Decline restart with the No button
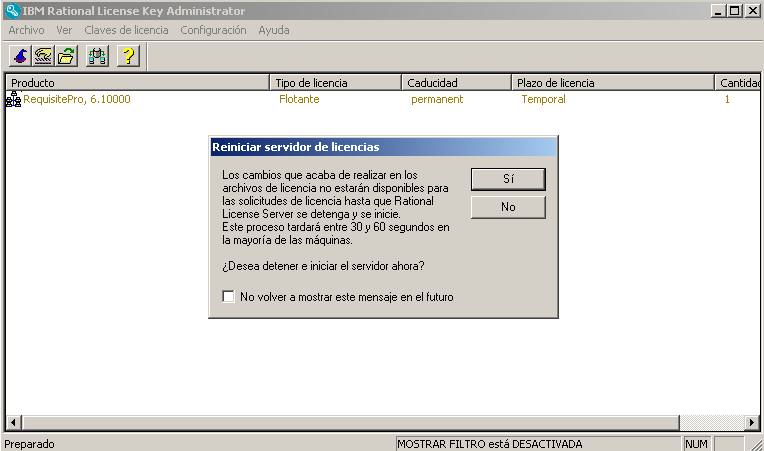The height and width of the screenshot is (451, 764). pyautogui.click(x=508, y=207)
